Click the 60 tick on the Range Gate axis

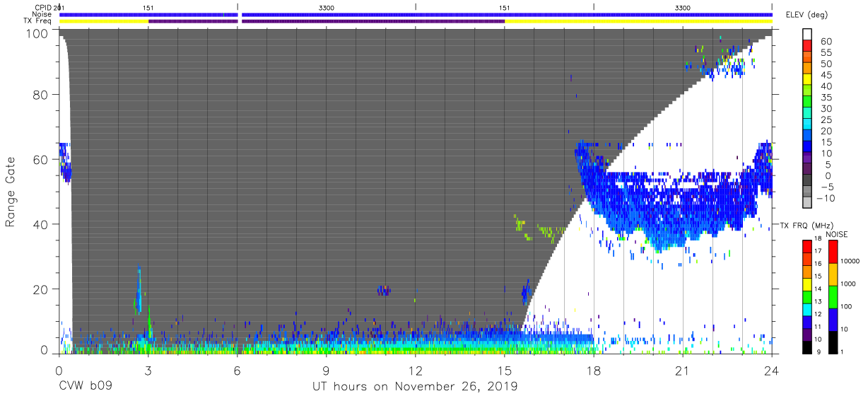[x=42, y=159]
